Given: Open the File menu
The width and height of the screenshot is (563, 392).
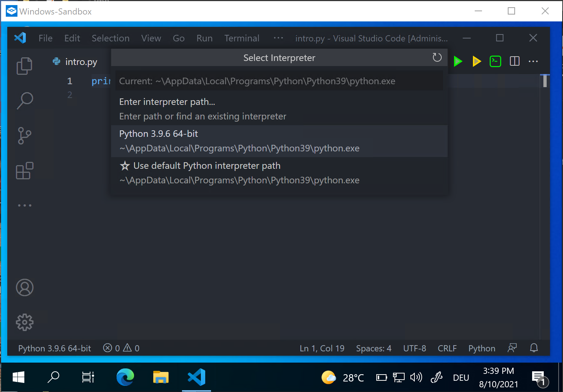Looking at the screenshot, I should click(x=45, y=38).
